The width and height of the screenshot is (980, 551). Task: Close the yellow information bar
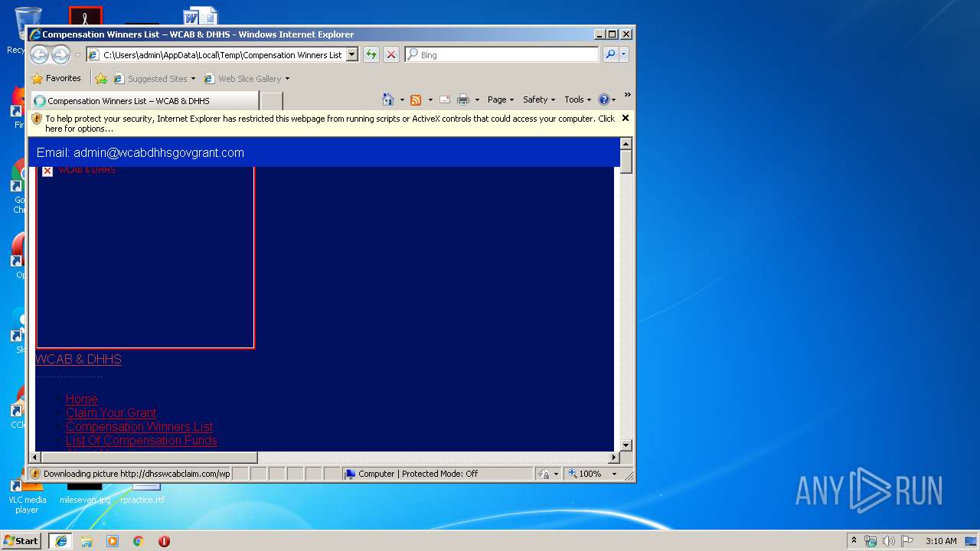pyautogui.click(x=626, y=118)
